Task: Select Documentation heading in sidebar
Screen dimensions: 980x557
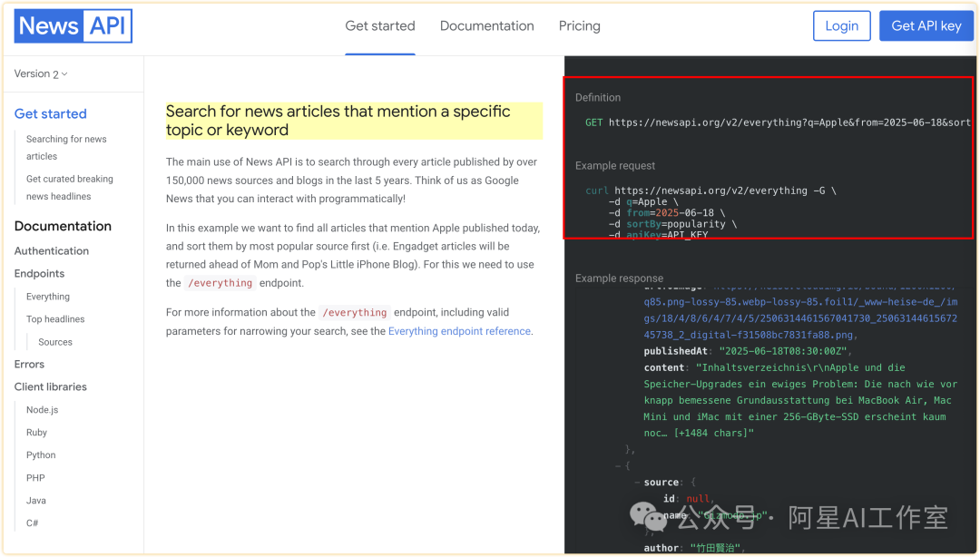Action: point(63,226)
